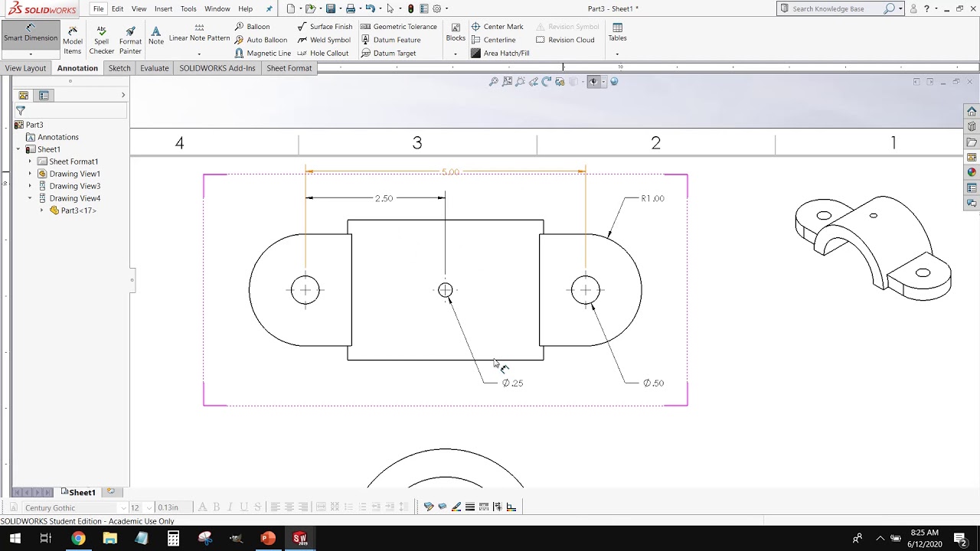
Task: Apply Area Hatch/Fill
Action: coord(500,54)
